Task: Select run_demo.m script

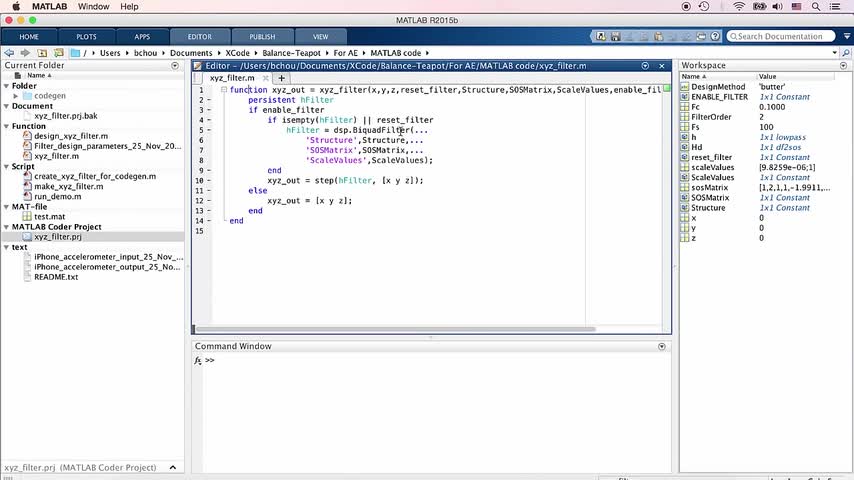Action: (x=57, y=197)
